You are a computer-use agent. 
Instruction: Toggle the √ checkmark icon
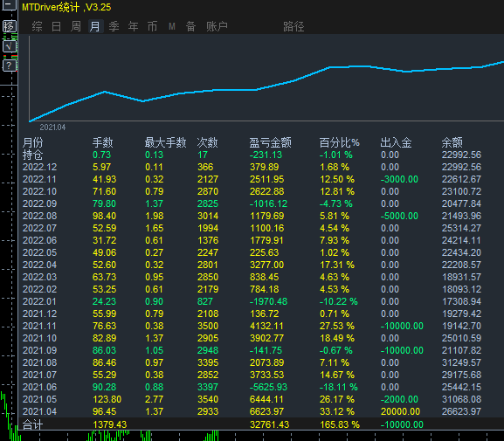pyautogui.click(x=10, y=46)
